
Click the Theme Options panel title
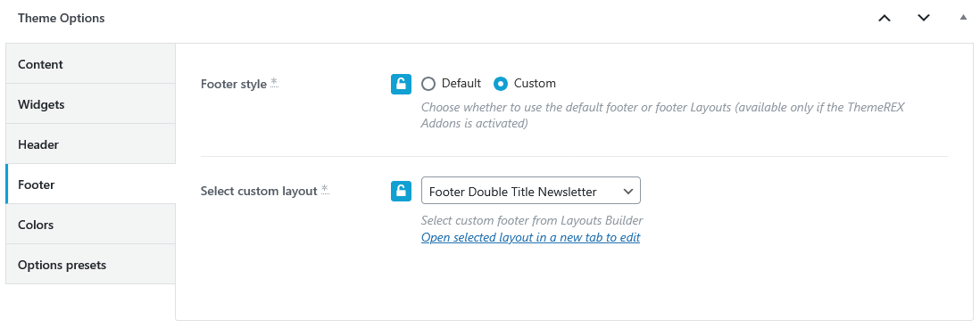[62, 18]
